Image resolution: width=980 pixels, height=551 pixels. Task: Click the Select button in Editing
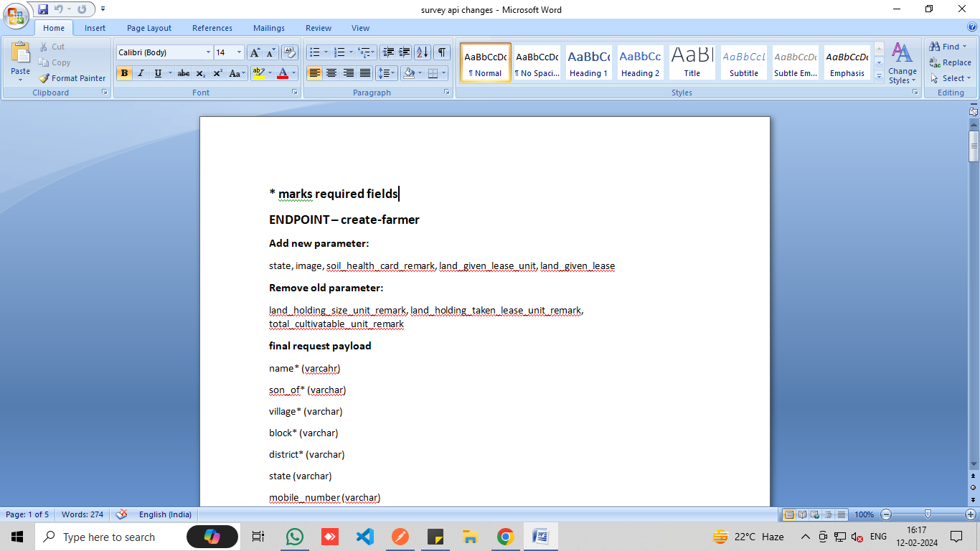tap(950, 78)
